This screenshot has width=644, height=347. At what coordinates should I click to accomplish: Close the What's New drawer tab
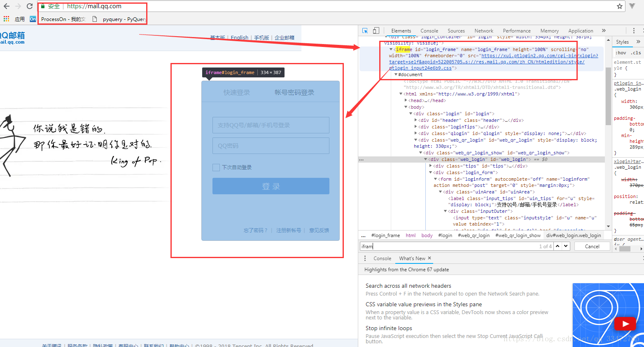coord(429,258)
